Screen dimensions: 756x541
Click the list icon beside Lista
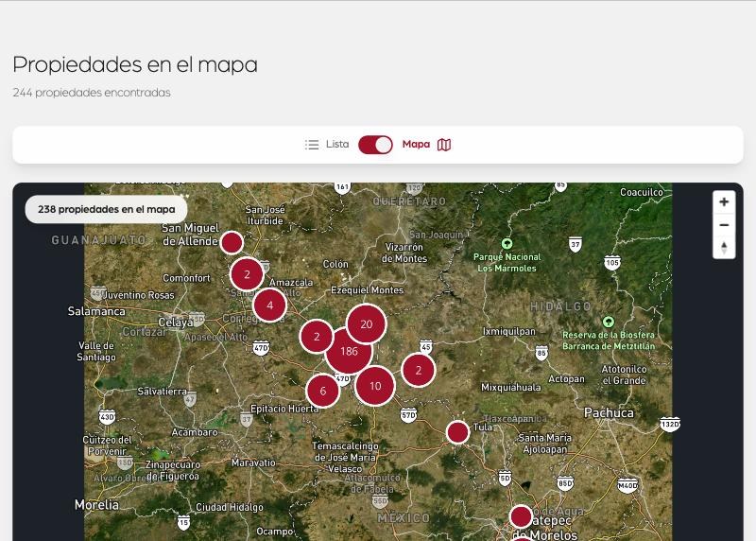pos(312,145)
